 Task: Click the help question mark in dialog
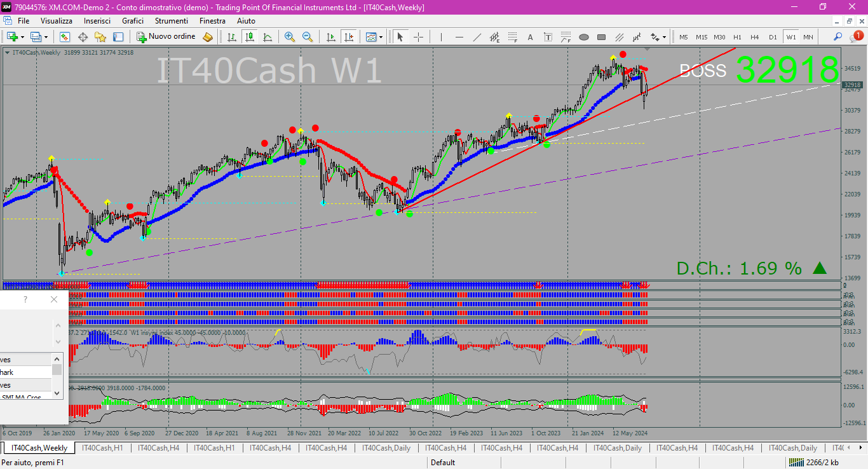[x=25, y=299]
